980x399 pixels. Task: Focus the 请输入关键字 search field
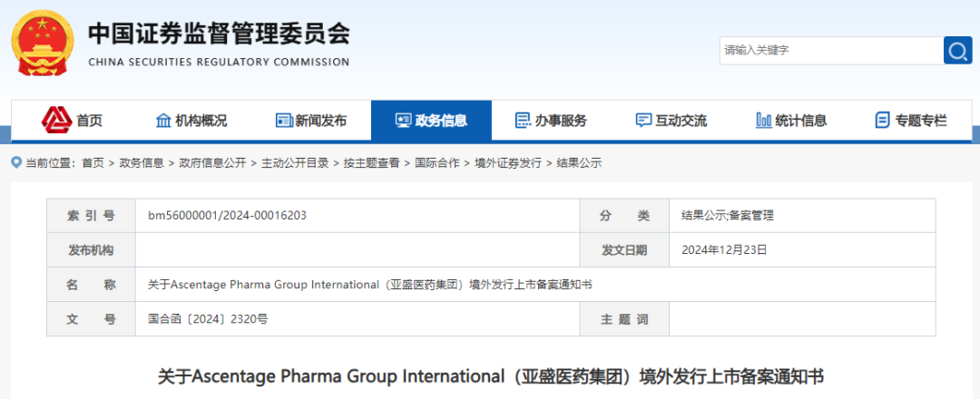click(831, 50)
